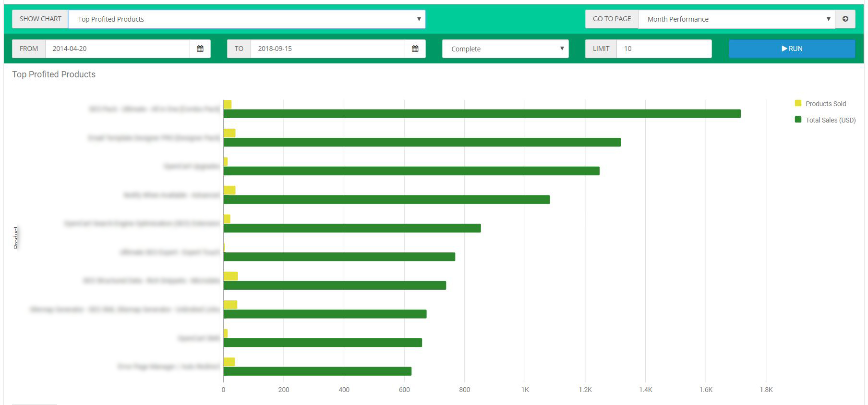Viewport: 868px width, 405px height.
Task: Click the 1.8K axis label
Action: point(766,390)
